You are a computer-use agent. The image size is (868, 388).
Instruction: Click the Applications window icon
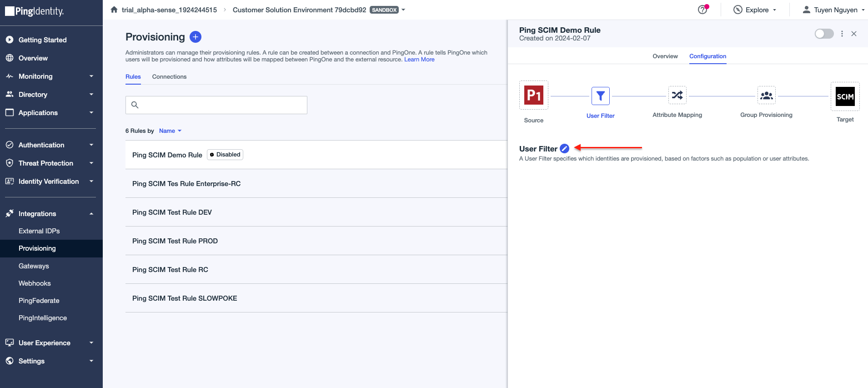[x=10, y=112]
